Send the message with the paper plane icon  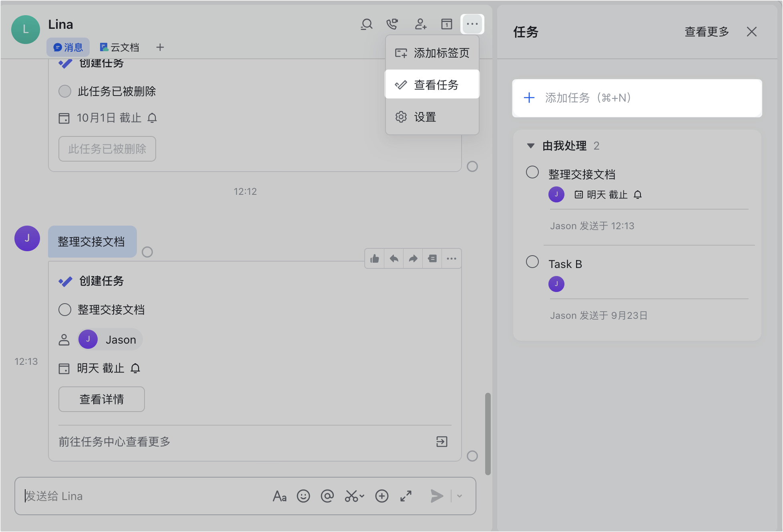[x=437, y=496]
